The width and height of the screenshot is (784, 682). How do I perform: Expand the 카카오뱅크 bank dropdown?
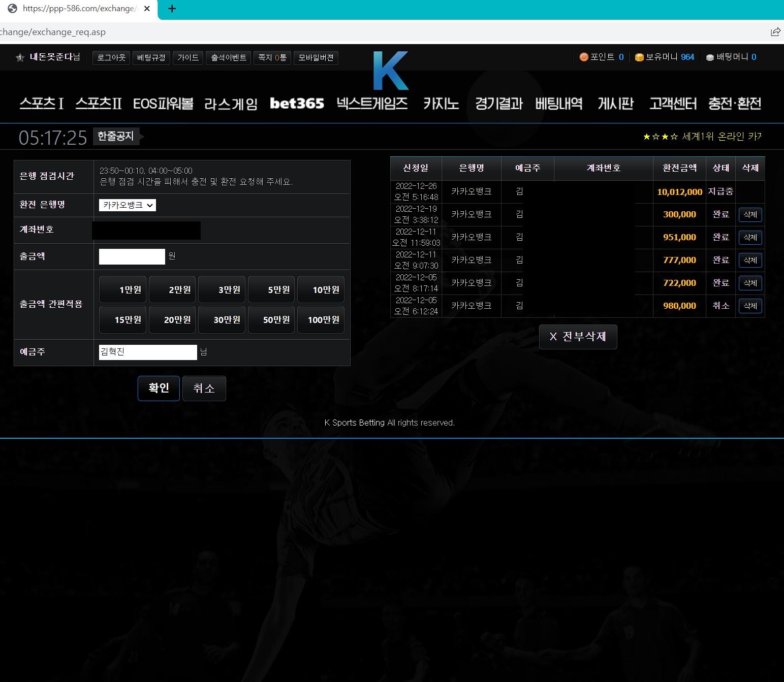click(x=127, y=205)
